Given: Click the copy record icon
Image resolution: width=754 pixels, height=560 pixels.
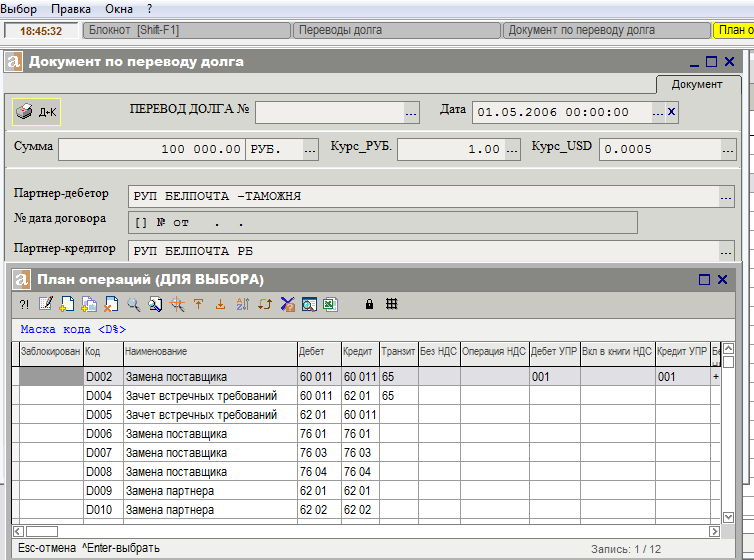Looking at the screenshot, I should 89,304.
